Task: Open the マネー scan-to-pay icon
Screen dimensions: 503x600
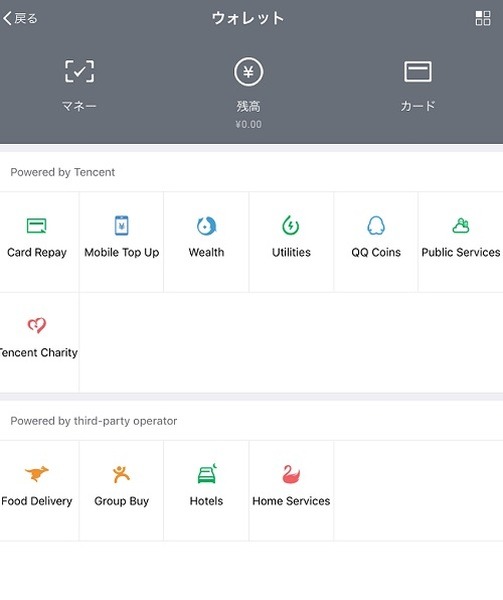Action: pos(79,71)
